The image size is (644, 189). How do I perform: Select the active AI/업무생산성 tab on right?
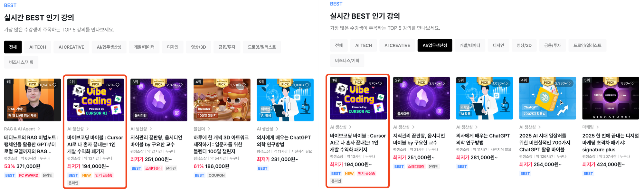(435, 45)
